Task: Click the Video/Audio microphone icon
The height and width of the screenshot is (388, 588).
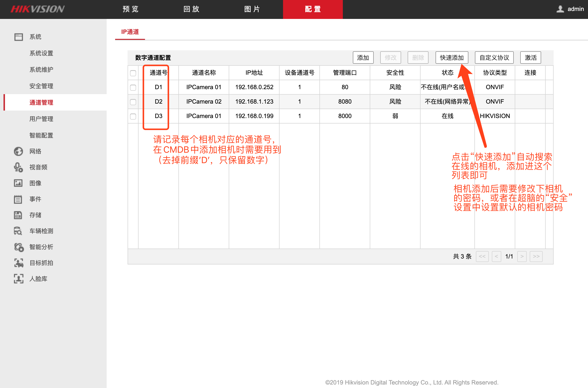Action: click(x=18, y=167)
